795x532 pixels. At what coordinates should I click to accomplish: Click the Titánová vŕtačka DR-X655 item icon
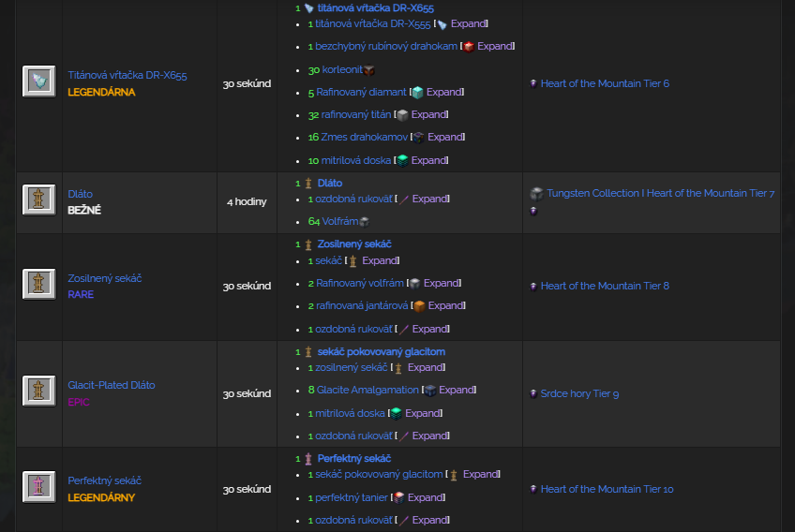(x=38, y=81)
